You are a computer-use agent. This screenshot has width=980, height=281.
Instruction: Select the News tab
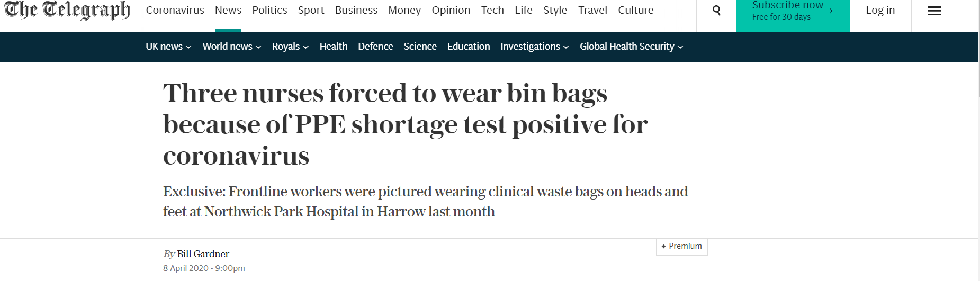pos(228,10)
